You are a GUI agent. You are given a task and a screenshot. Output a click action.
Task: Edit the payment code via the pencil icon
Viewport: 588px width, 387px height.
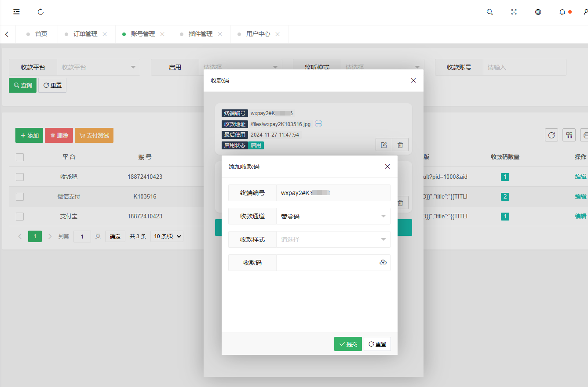point(383,144)
